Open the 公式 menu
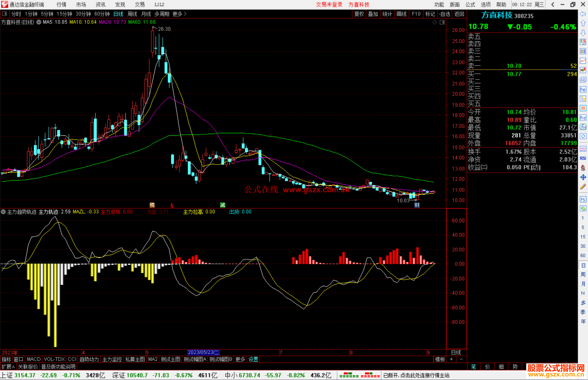The height and width of the screenshot is (380, 588). [470, 5]
